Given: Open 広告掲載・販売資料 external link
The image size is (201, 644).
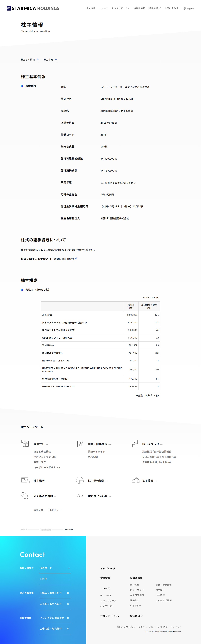Looking at the screenshot, I should (x=55, y=628).
